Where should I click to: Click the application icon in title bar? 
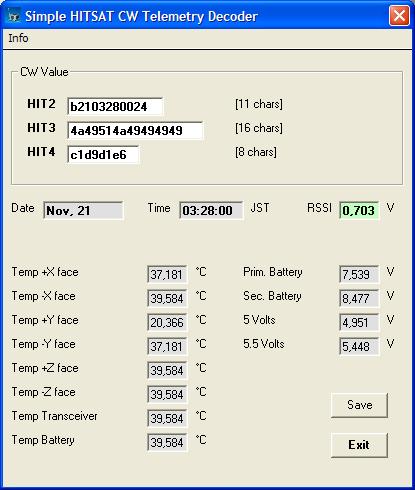[14, 16]
